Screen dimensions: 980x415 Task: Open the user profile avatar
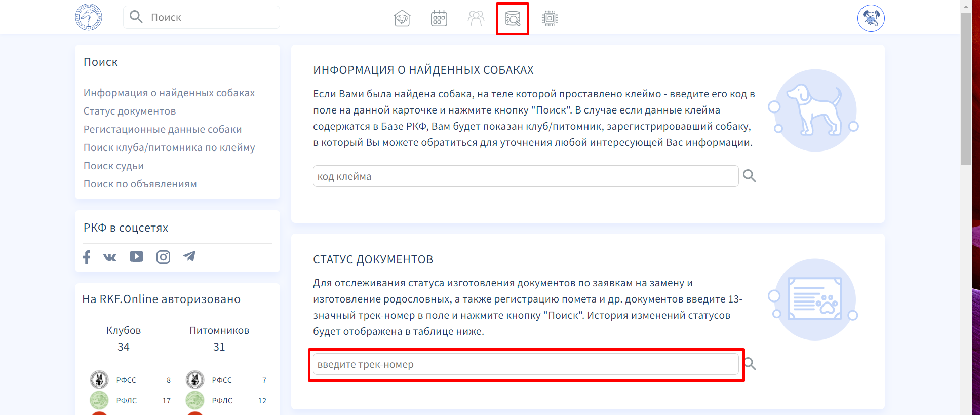(871, 18)
